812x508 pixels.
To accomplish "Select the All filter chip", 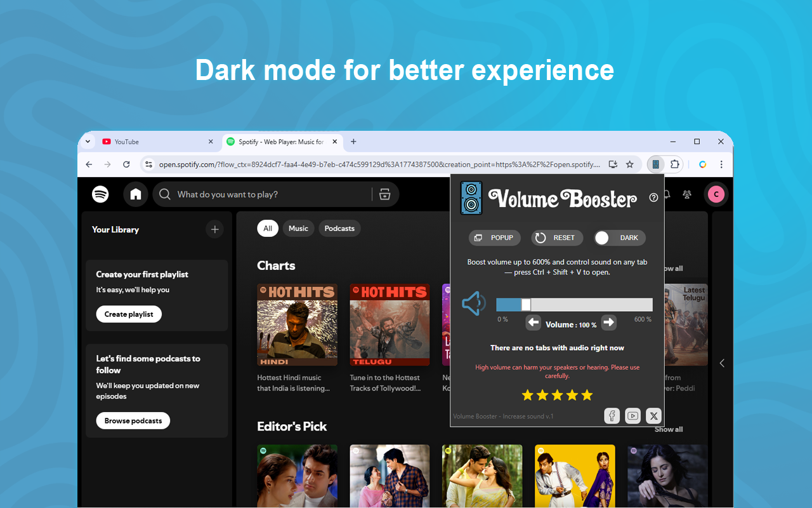I will 268,229.
